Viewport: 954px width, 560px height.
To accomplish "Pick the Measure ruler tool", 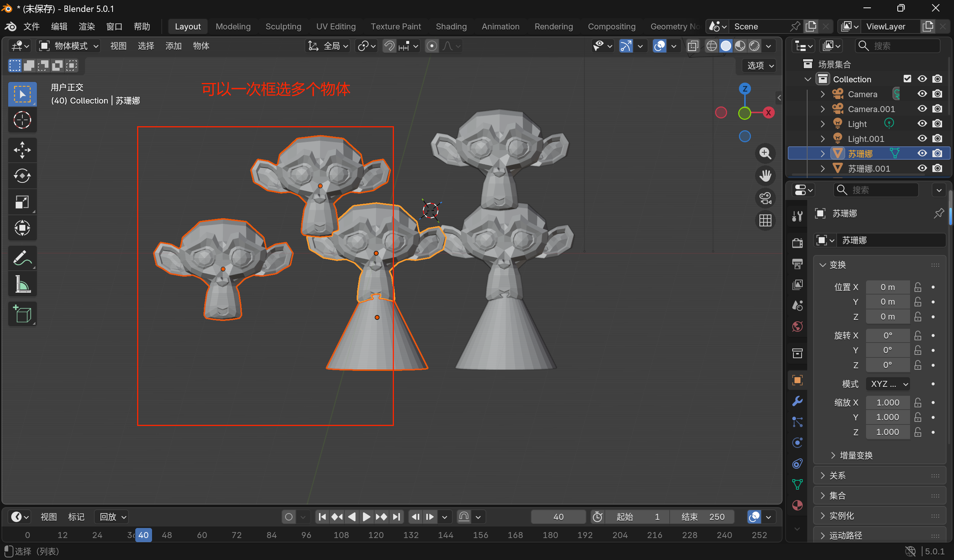I will click(22, 284).
